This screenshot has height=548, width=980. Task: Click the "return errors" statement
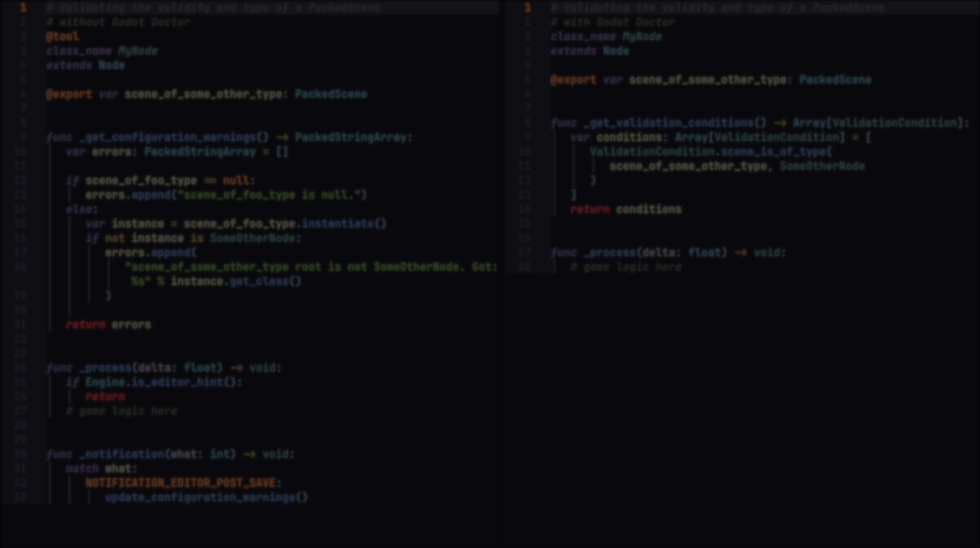[108, 325]
